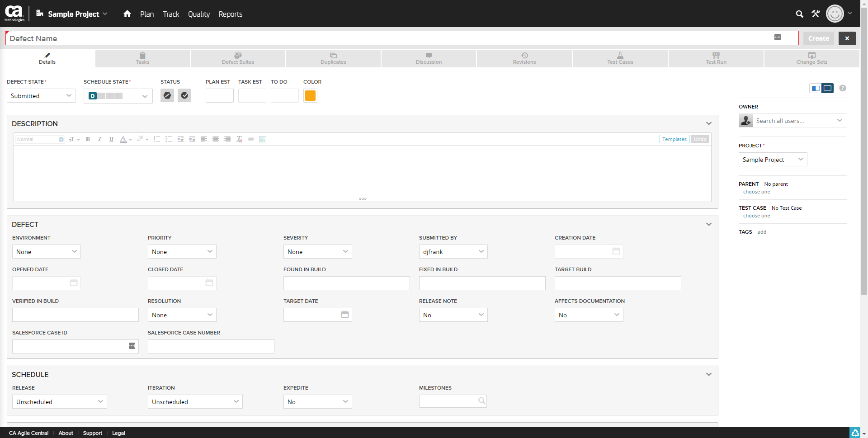Click the help question mark icon

click(843, 88)
